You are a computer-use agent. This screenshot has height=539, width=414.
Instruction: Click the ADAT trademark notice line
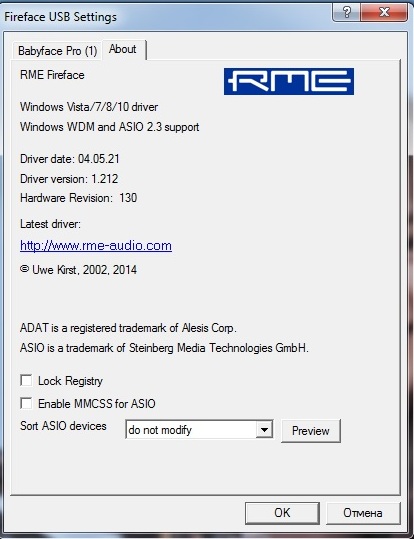(128, 328)
